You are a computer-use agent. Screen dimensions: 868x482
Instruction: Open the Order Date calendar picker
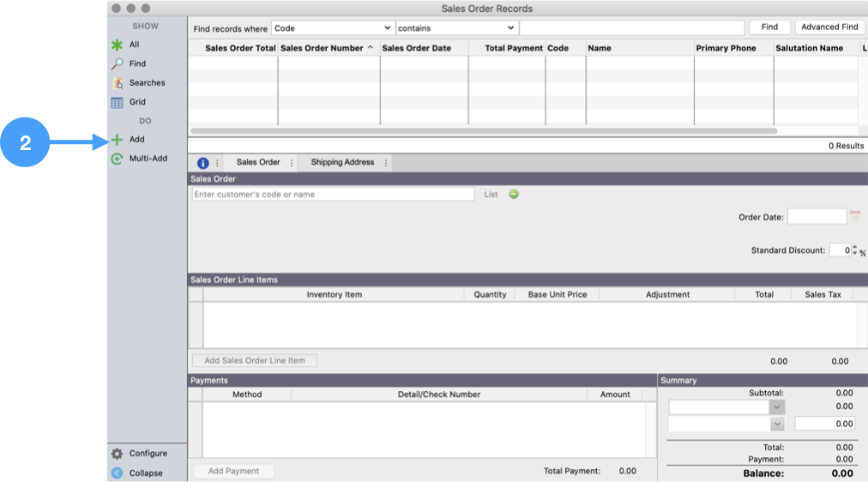point(855,216)
